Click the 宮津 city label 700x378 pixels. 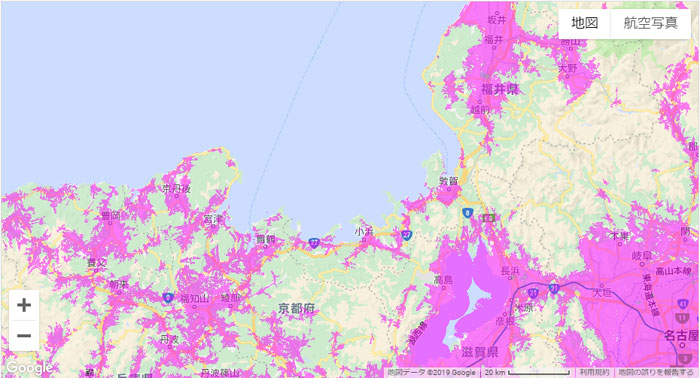pyautogui.click(x=212, y=219)
